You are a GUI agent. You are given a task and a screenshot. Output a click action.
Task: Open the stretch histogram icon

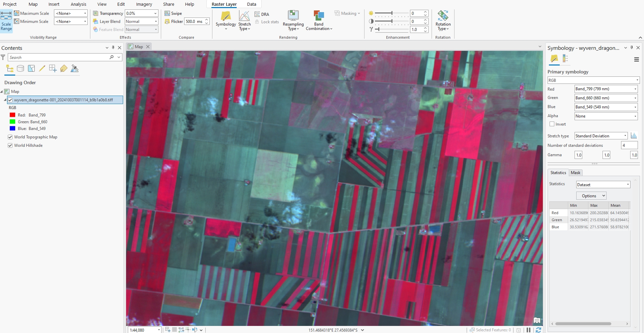634,136
